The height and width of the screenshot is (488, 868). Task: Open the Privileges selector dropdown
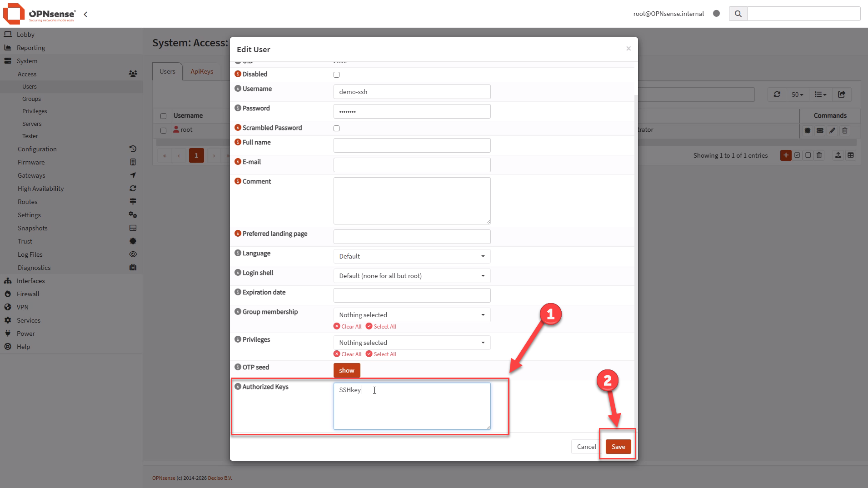click(x=412, y=343)
